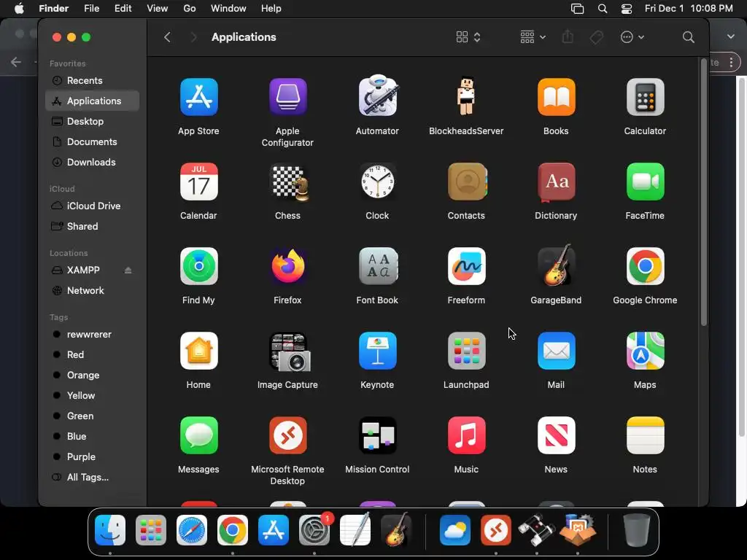
Task: Select Google Chrome in Applications folder
Action: (x=645, y=266)
